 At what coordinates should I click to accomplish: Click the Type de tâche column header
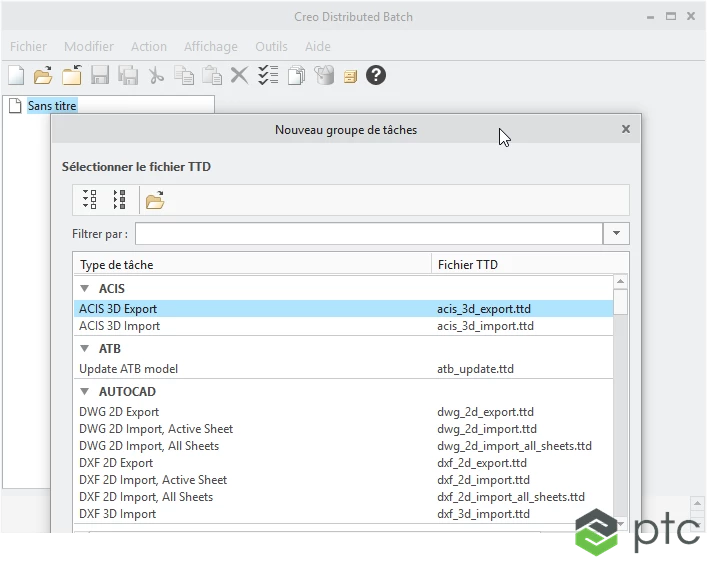point(252,265)
